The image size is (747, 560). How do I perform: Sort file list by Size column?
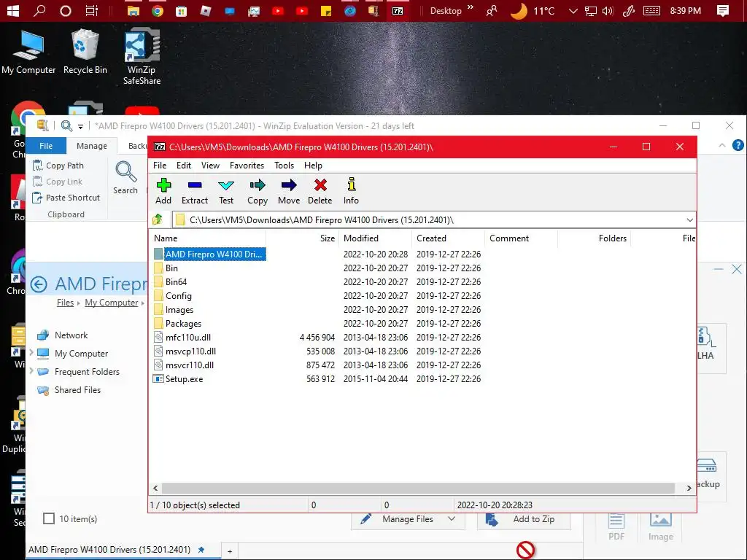click(x=302, y=238)
